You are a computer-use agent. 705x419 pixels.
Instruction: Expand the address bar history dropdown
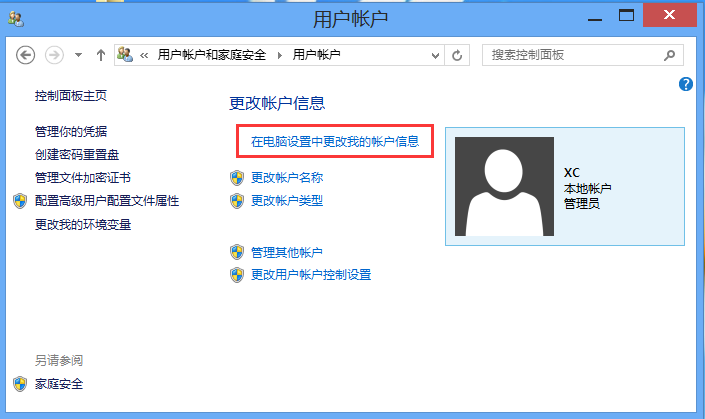[434, 55]
